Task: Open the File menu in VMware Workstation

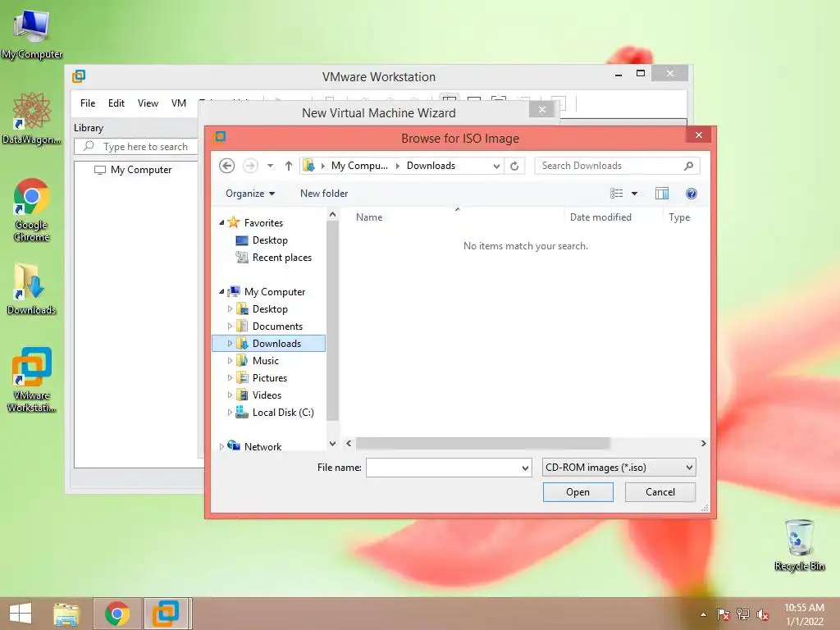Action: click(x=88, y=103)
